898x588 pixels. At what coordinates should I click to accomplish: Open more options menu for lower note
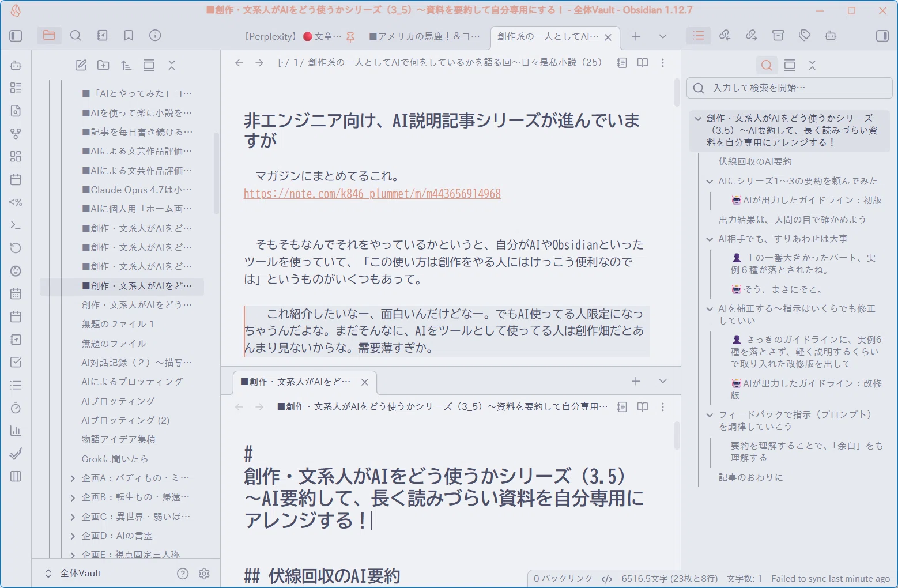663,407
